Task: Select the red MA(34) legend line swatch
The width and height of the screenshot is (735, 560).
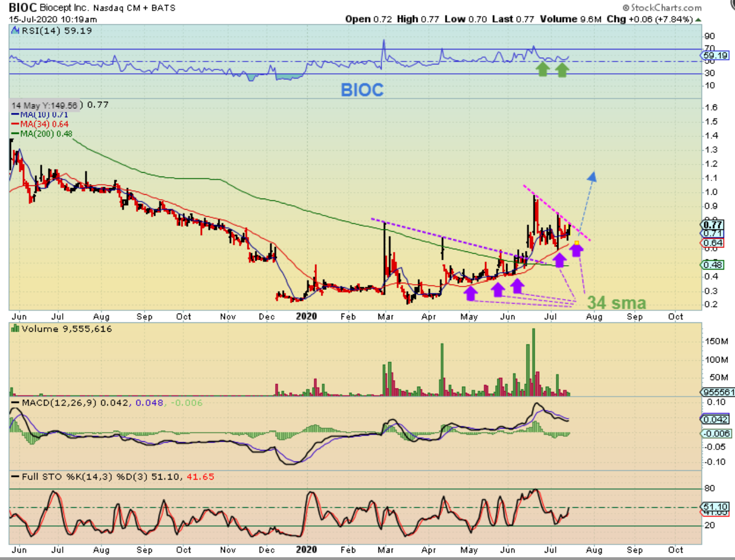Action: [15, 124]
